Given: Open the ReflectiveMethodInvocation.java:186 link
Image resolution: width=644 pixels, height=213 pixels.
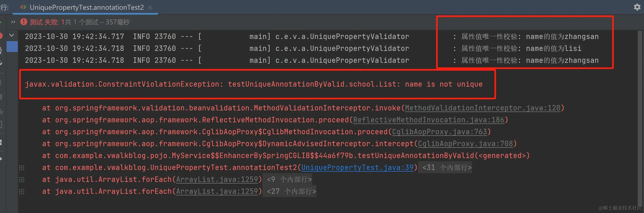Looking at the screenshot, I should point(429,120).
